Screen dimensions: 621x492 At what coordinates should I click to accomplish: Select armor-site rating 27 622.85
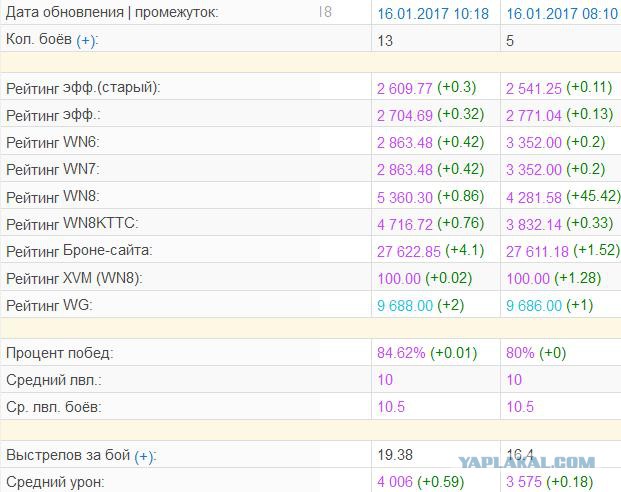[x=409, y=252]
